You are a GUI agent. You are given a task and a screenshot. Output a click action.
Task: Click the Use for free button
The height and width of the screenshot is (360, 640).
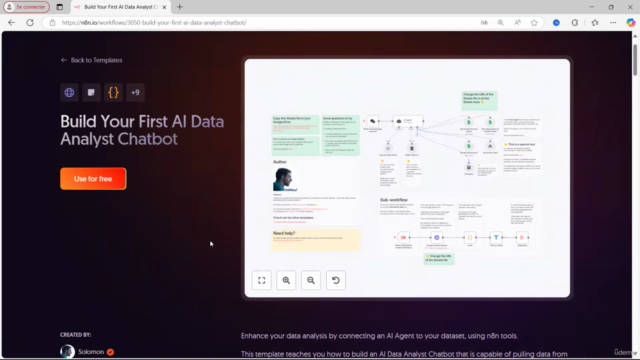coord(93,179)
